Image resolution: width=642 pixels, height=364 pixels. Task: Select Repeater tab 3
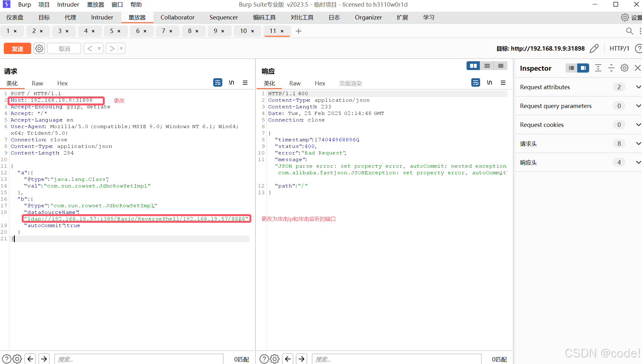(60, 31)
